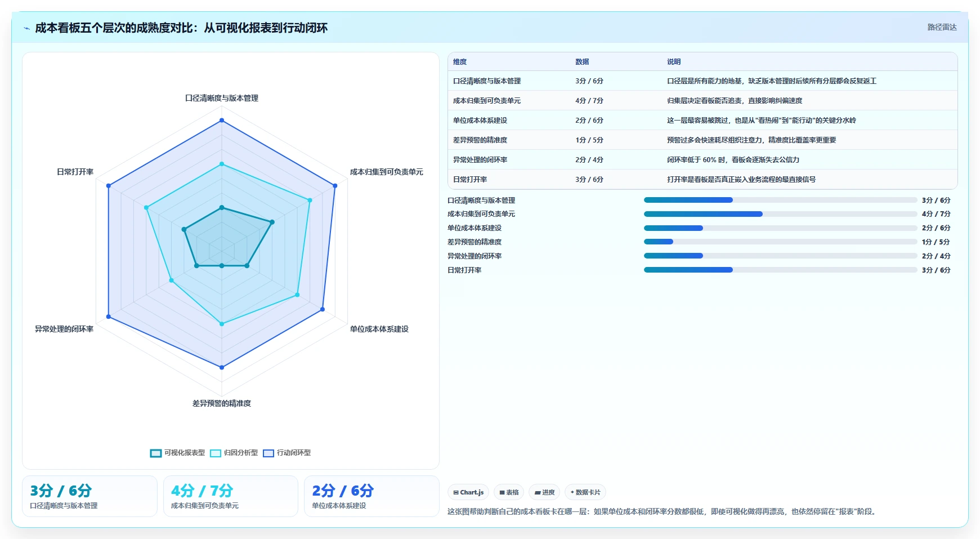Toggle the 归因分析型 legend entry

(234, 453)
